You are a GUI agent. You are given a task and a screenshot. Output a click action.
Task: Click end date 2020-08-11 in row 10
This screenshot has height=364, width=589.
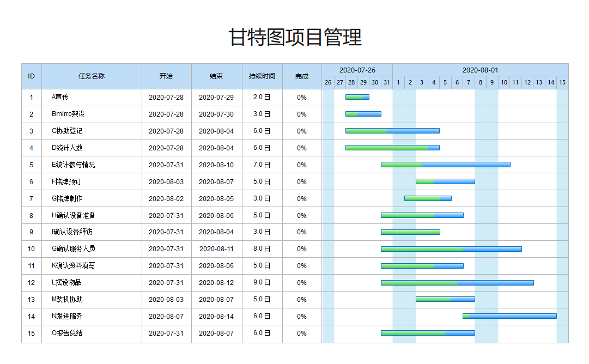[216, 248]
